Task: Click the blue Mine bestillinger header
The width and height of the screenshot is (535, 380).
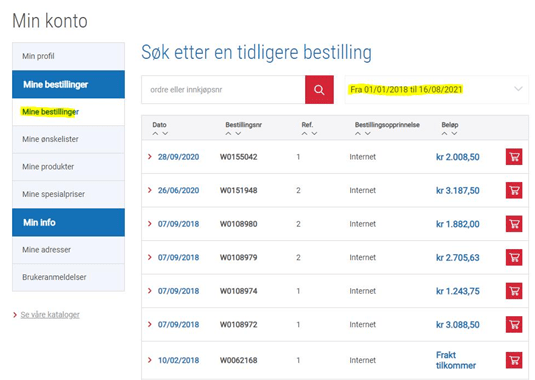Action: (x=68, y=84)
